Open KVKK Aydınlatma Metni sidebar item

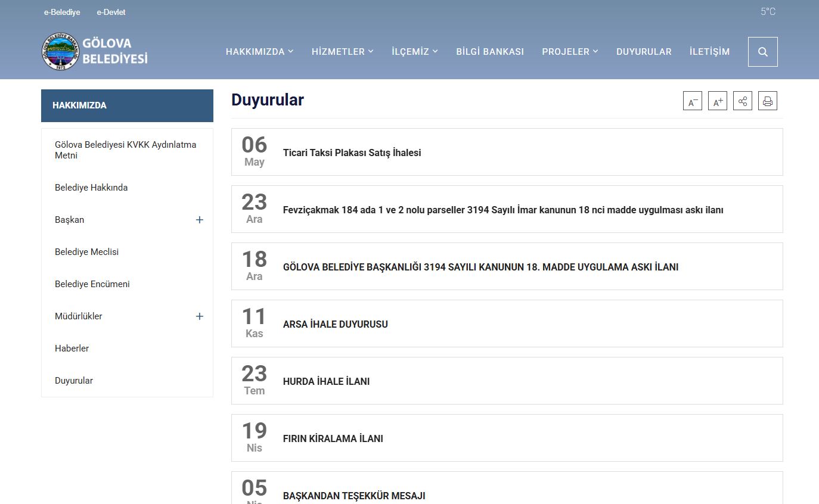125,150
